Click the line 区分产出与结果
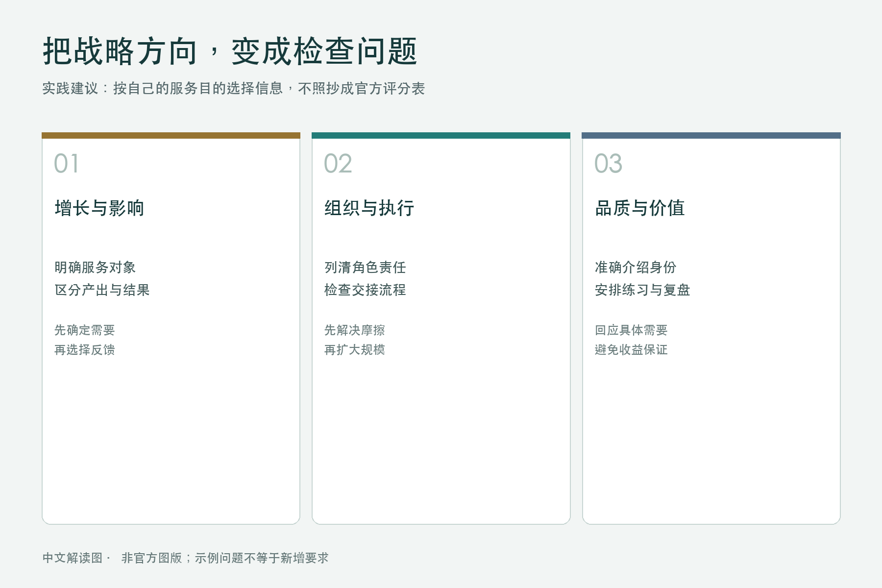 point(102,290)
